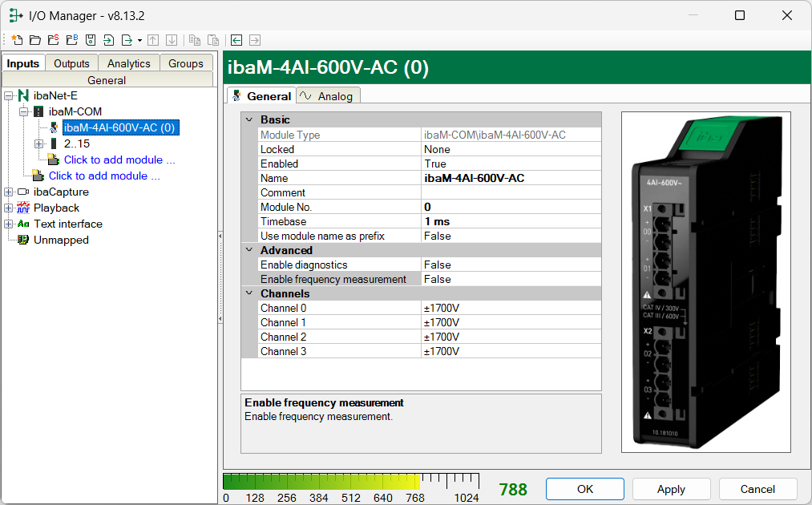Expand the Playback tree node
Viewport: 812px width, 505px height.
(x=8, y=208)
